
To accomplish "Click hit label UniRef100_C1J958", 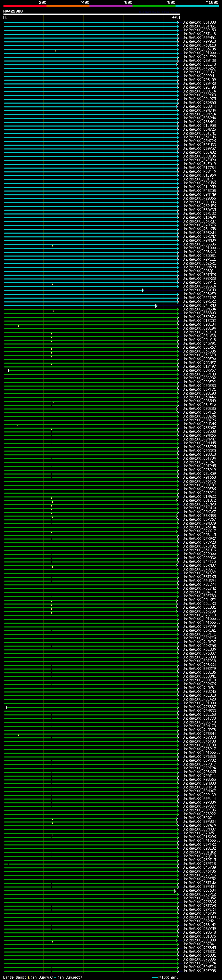I will [199, 125].
